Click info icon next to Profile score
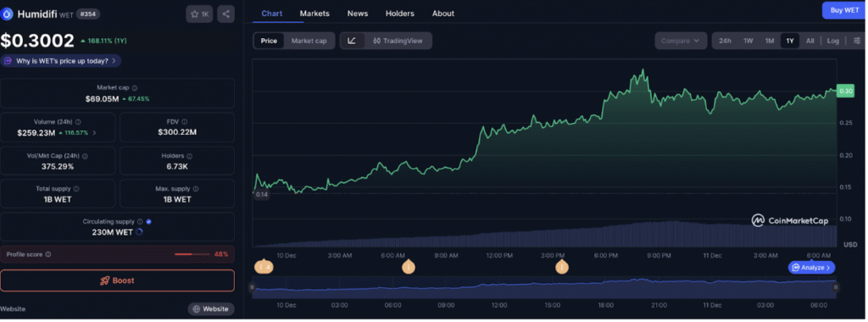 pyautogui.click(x=48, y=254)
